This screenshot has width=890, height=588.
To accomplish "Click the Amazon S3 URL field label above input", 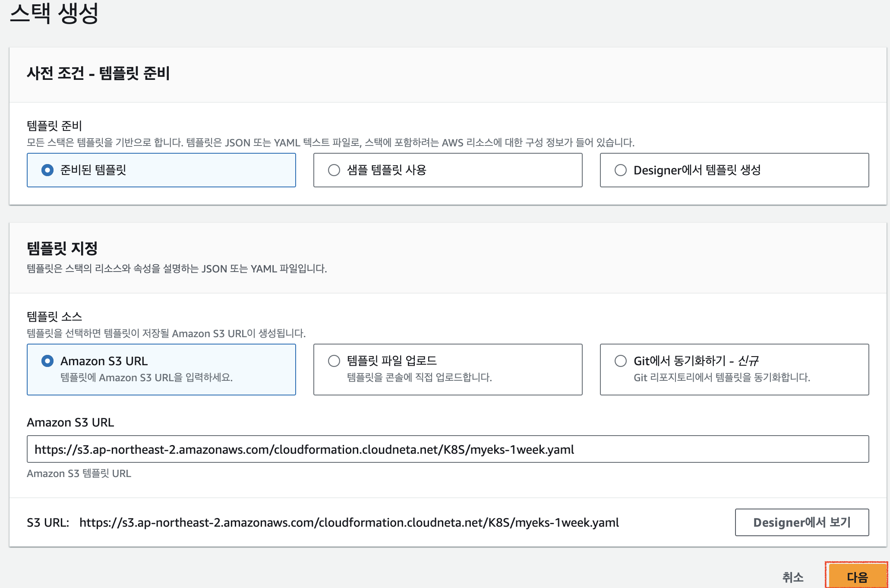I will [x=70, y=422].
